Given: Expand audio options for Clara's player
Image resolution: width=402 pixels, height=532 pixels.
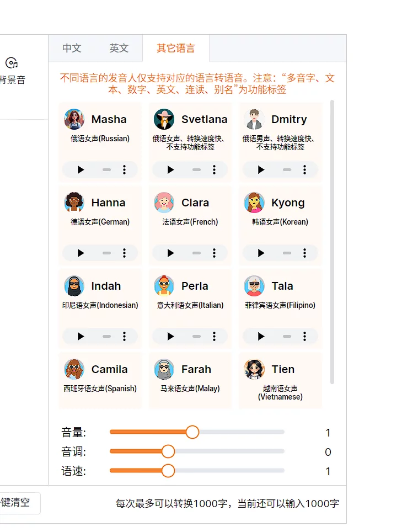Looking at the screenshot, I should pos(215,253).
